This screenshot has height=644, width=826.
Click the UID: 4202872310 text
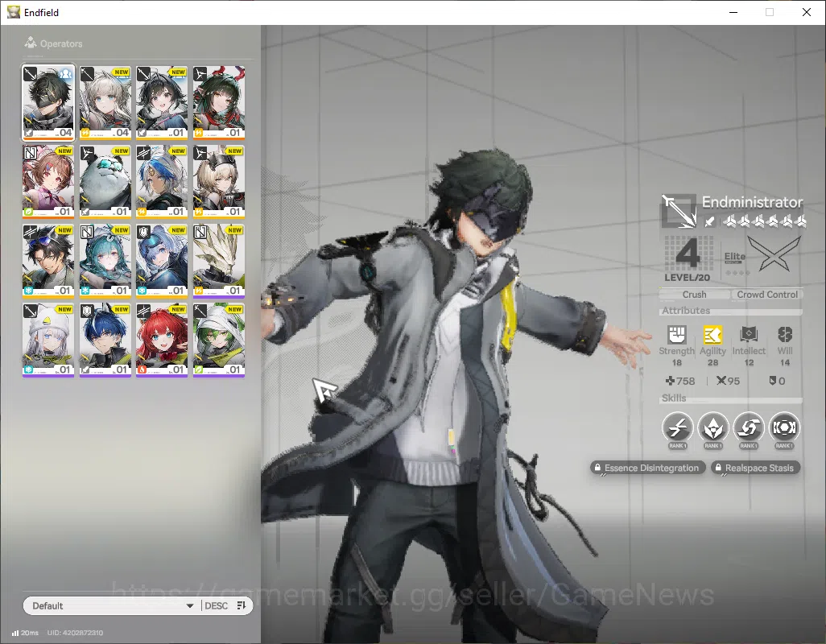(x=76, y=633)
